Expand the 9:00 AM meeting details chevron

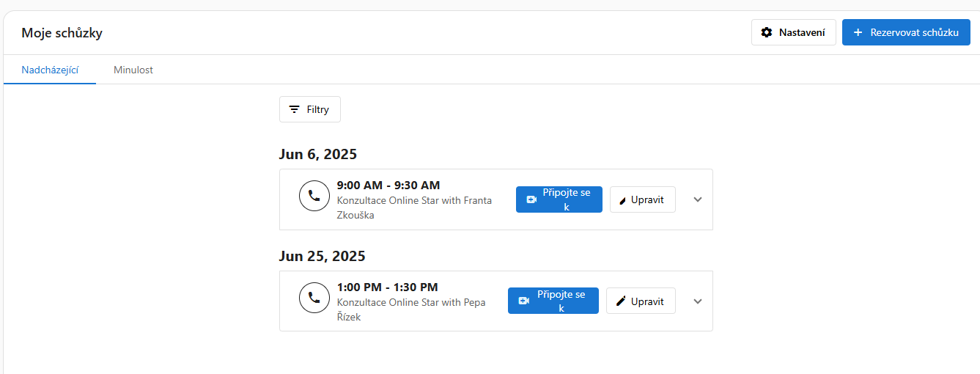click(x=698, y=199)
